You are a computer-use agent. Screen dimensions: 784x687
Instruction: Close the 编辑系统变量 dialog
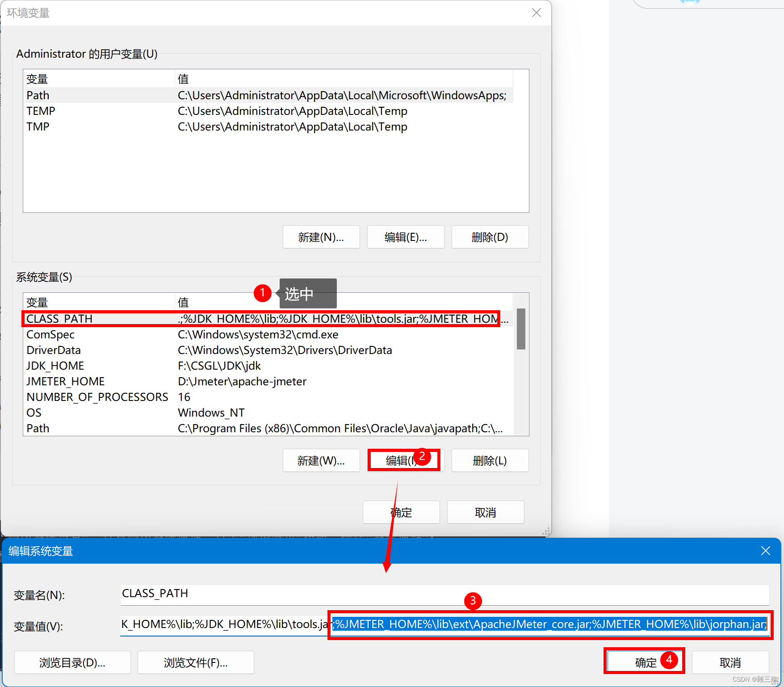coord(766,551)
